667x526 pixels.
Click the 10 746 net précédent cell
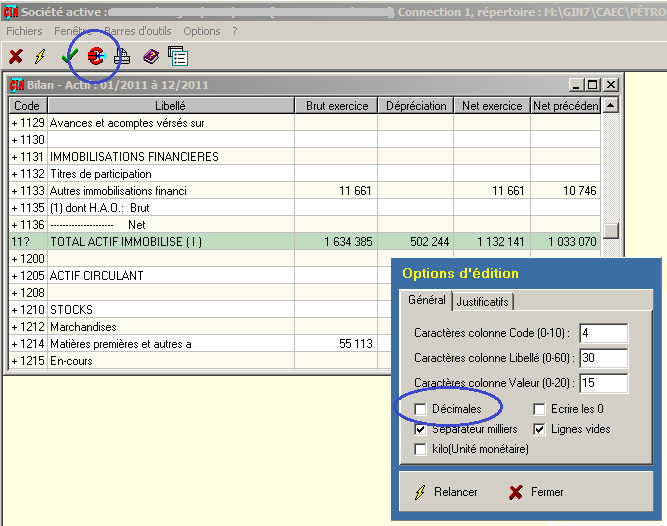point(565,191)
